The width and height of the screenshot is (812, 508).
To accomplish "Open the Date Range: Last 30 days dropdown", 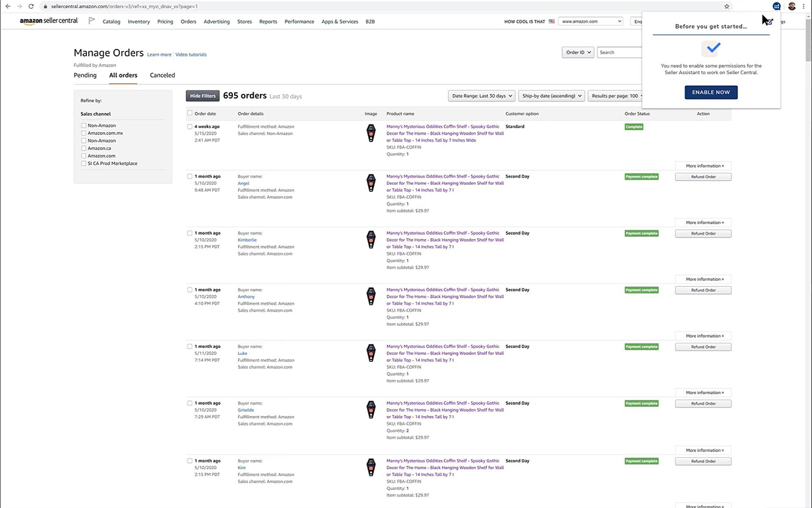I will pos(481,95).
